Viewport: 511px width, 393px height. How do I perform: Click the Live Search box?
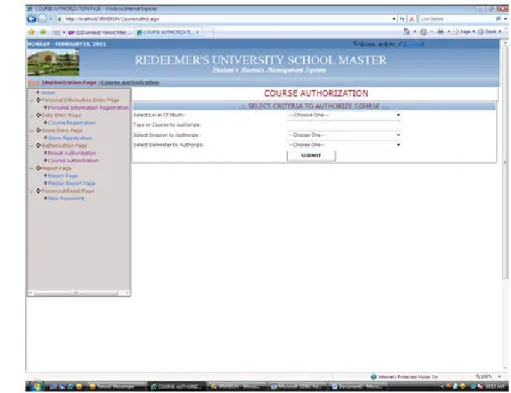pos(457,19)
